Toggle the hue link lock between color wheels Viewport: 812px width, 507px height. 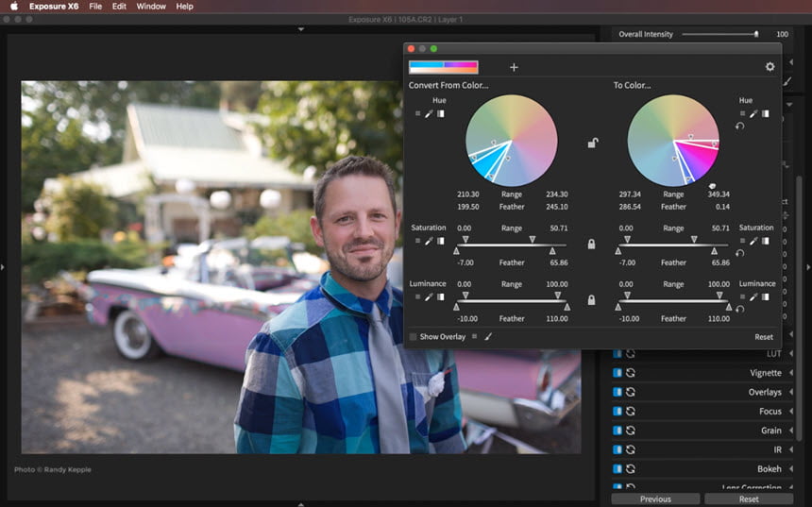pos(593,143)
